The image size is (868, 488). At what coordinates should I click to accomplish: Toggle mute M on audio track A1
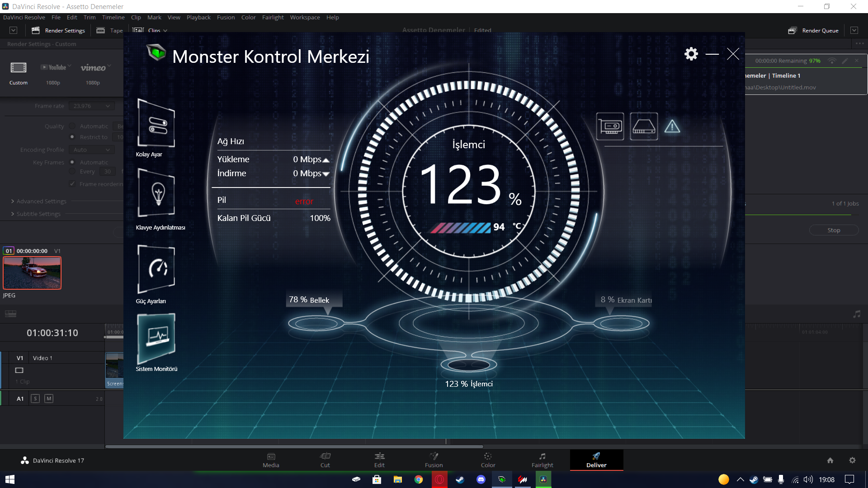click(49, 399)
